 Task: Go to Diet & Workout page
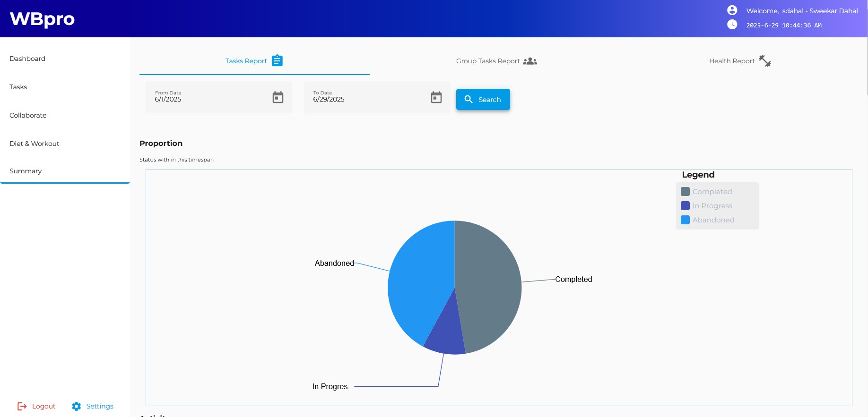(35, 144)
